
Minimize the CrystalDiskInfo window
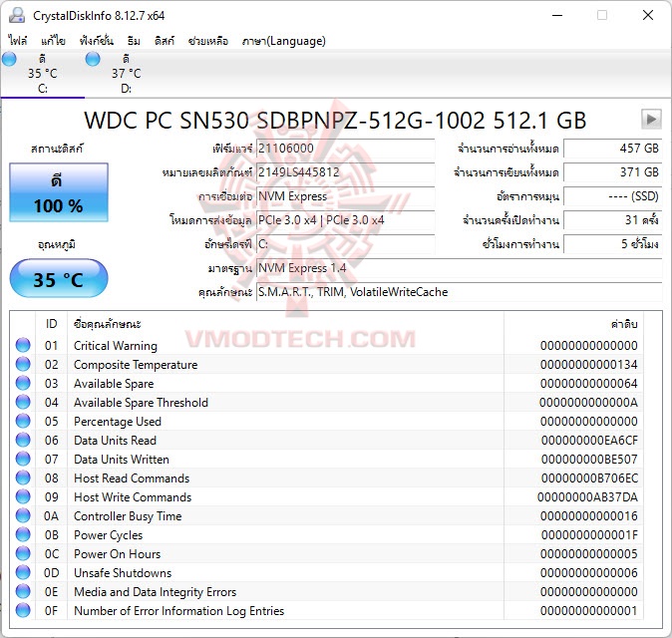point(557,15)
